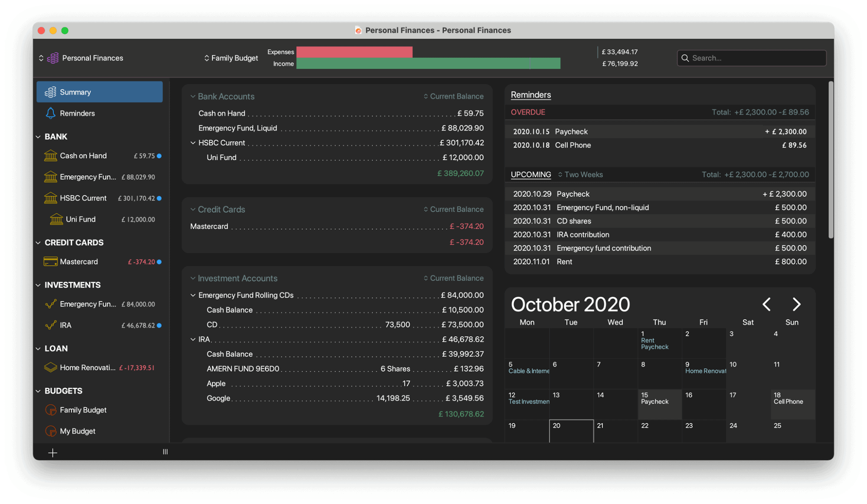Screen dimensions: 867x504
Task: Click inside the Search field
Action: click(x=752, y=58)
